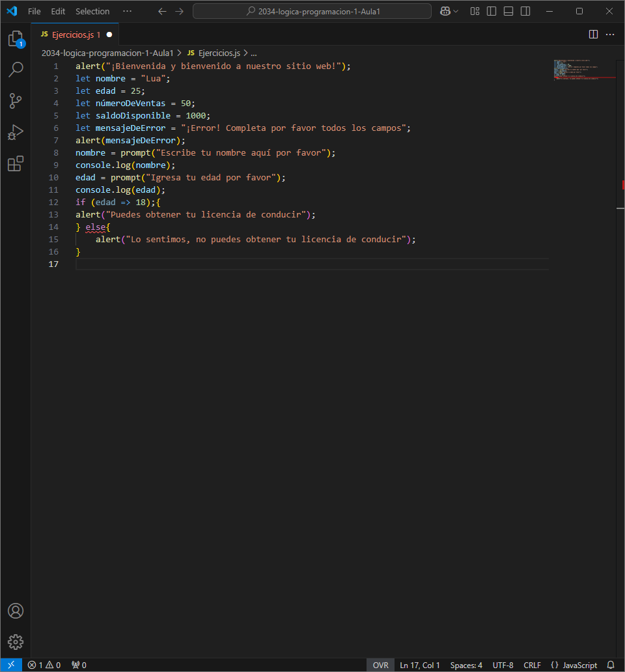This screenshot has height=672, width=625.
Task: Click the value 1000 on line 5
Action: click(x=196, y=116)
